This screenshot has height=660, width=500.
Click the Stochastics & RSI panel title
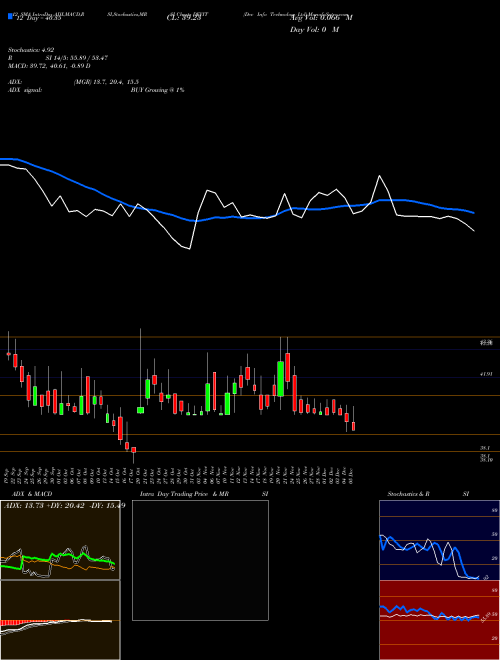(x=428, y=494)
